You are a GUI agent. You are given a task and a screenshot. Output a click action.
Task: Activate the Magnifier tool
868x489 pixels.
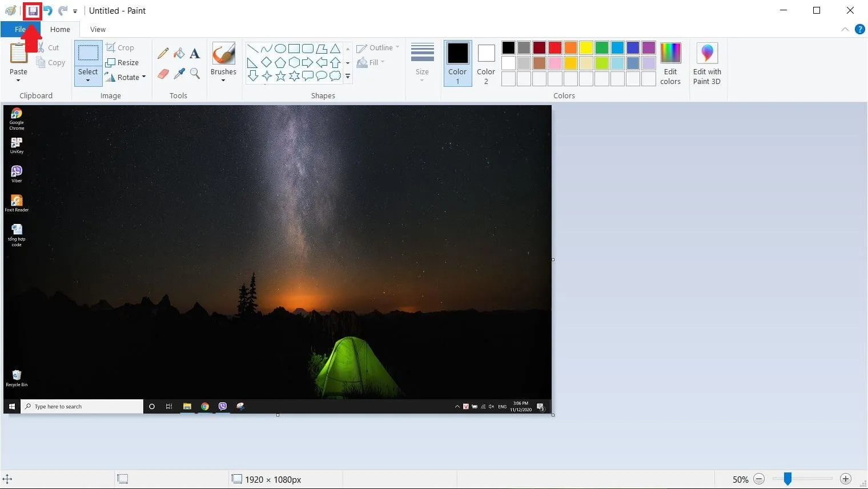click(x=195, y=74)
